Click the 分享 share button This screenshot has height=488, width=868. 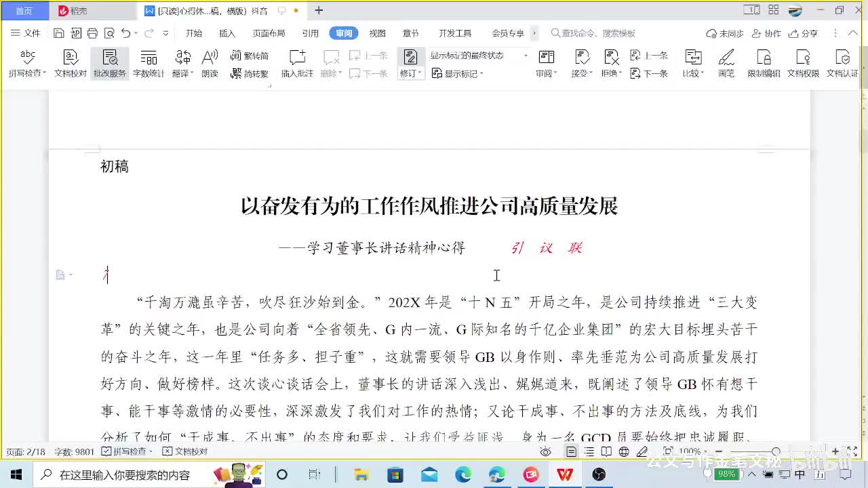[804, 33]
